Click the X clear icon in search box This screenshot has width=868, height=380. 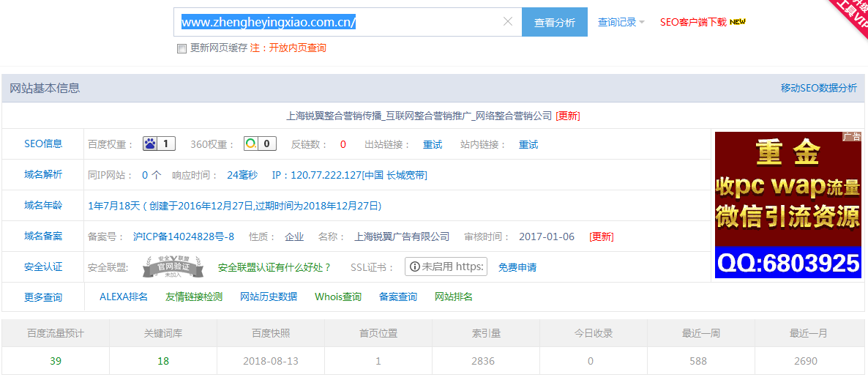click(x=508, y=22)
